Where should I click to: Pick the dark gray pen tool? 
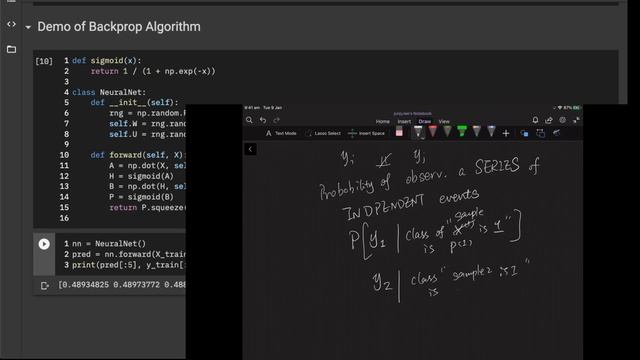(x=447, y=132)
